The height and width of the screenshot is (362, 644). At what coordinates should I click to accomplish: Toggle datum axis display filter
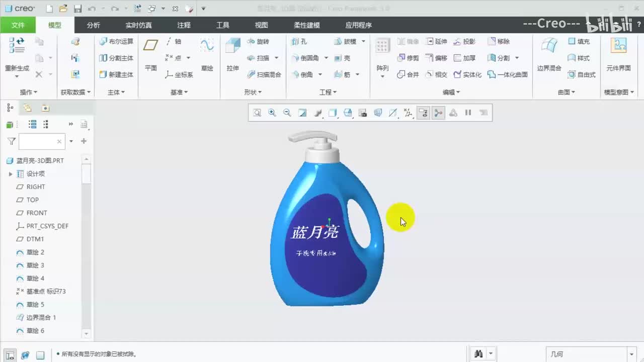pyautogui.click(x=393, y=113)
